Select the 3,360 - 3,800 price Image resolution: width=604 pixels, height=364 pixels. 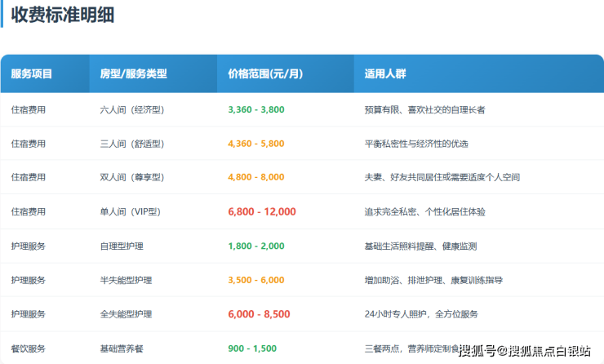(x=256, y=109)
